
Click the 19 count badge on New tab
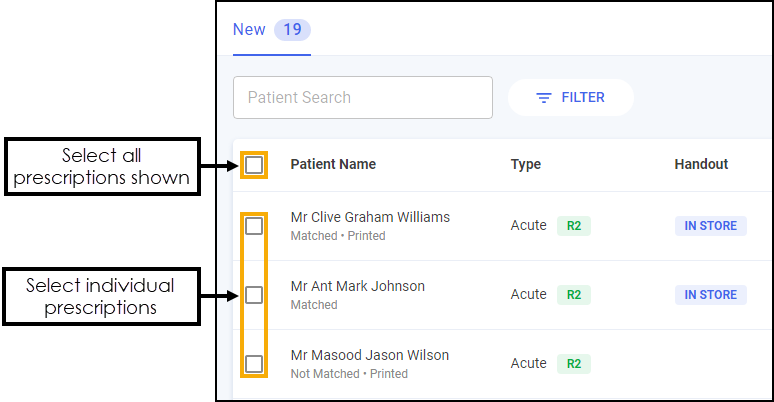pos(292,30)
